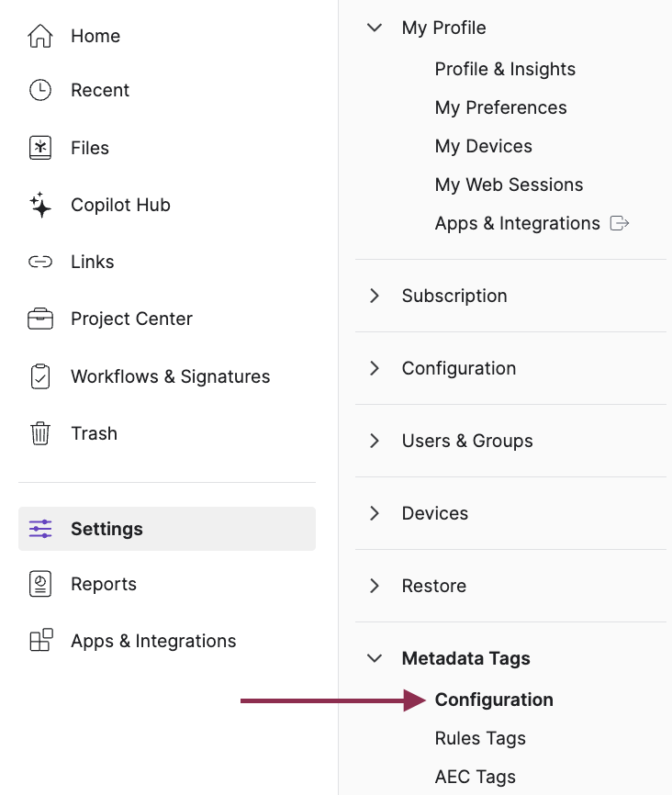Viewport: 672px width, 795px height.
Task: Open the Rules Tags page
Action: pos(480,738)
